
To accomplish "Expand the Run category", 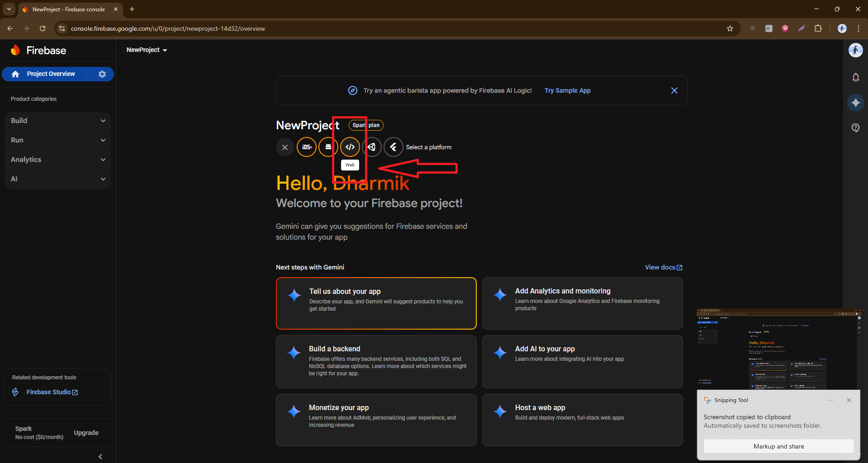I will (x=58, y=140).
